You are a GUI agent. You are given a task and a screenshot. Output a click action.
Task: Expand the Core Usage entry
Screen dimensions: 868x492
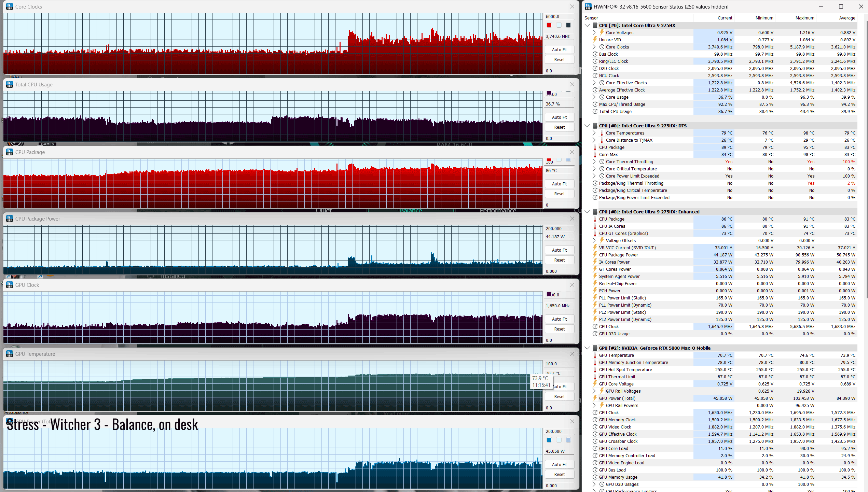click(594, 97)
